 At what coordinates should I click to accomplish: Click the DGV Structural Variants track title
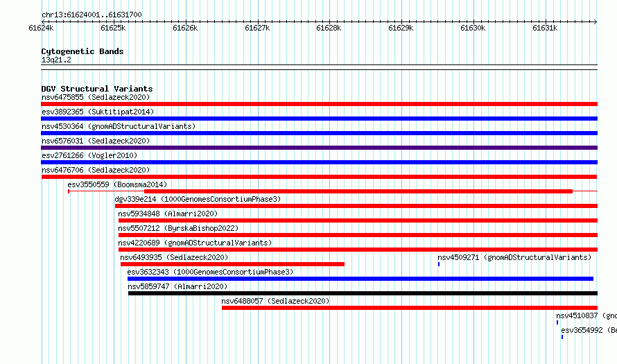97,89
